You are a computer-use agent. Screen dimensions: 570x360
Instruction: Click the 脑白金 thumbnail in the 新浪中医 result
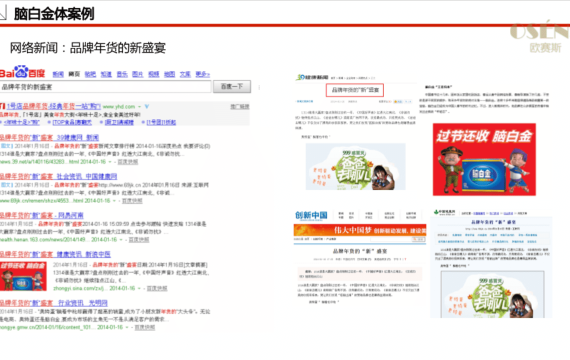coord(23,276)
